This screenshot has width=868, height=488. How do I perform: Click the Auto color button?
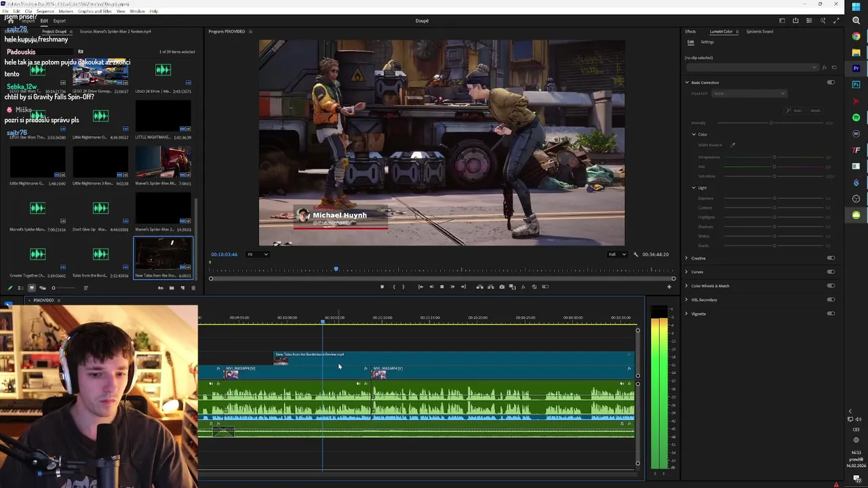click(x=795, y=110)
